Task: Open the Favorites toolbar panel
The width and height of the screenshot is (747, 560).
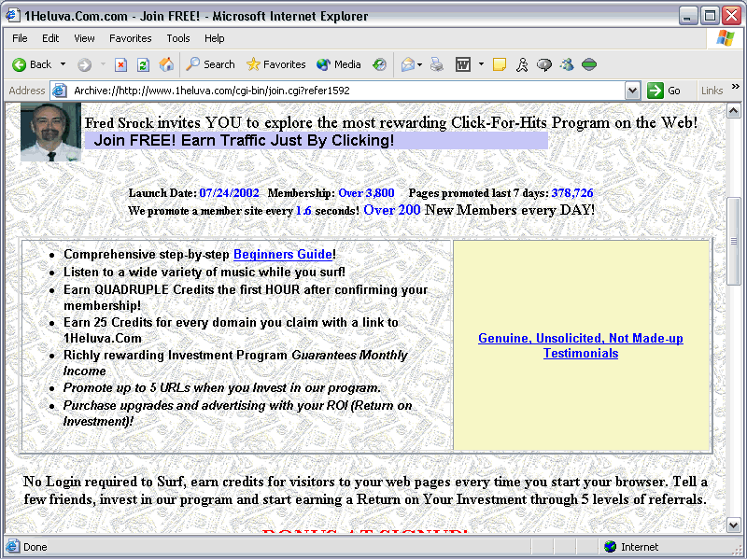Action: click(275, 64)
